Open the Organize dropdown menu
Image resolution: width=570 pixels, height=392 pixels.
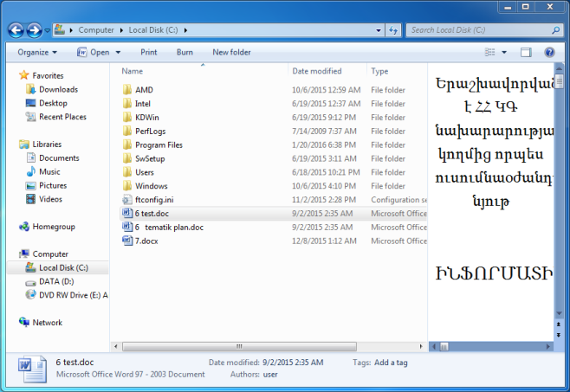36,52
